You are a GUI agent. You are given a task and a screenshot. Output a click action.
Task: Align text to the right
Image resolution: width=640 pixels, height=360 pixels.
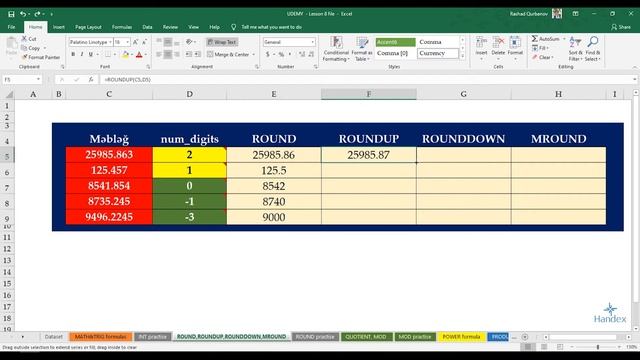[177, 54]
